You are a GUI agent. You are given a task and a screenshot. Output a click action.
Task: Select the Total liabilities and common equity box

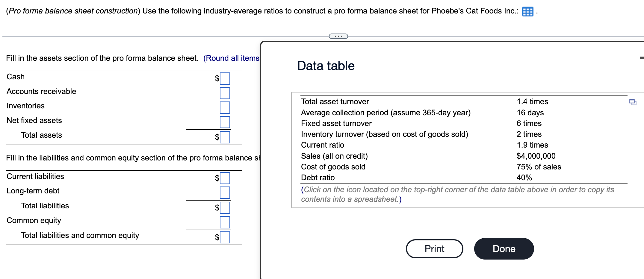click(225, 238)
